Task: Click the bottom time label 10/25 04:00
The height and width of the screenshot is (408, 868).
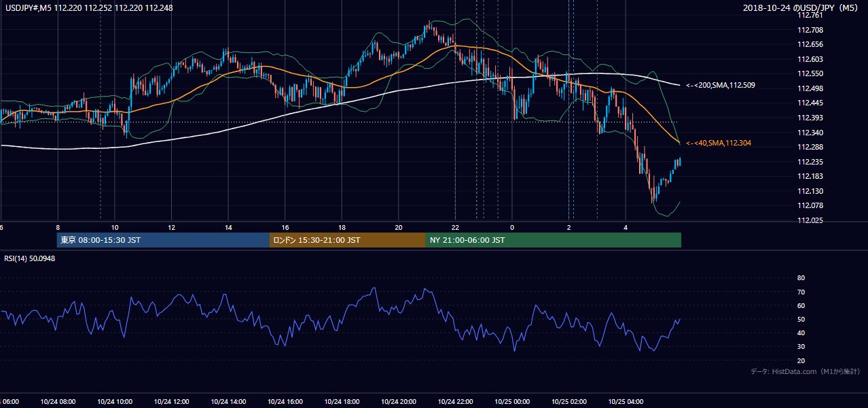Action: (x=626, y=402)
